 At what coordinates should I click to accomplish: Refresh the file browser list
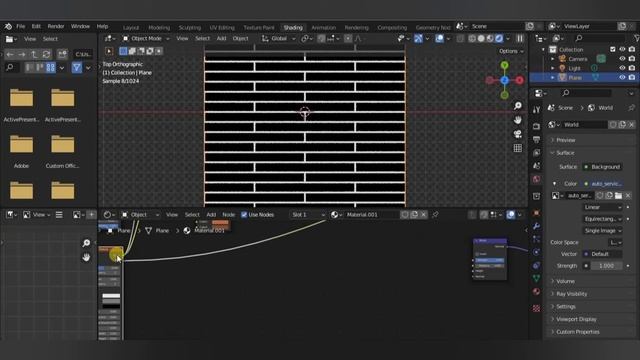pyautogui.click(x=47, y=54)
